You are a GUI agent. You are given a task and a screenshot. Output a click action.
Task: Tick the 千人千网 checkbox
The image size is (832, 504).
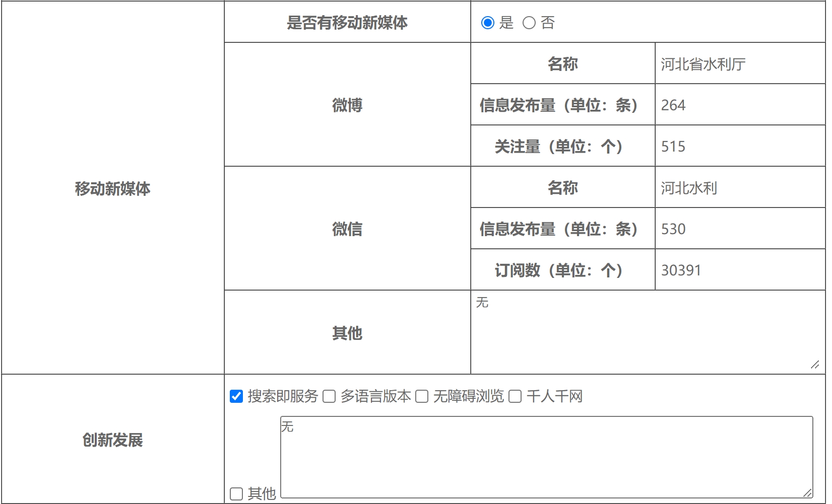tap(515, 396)
